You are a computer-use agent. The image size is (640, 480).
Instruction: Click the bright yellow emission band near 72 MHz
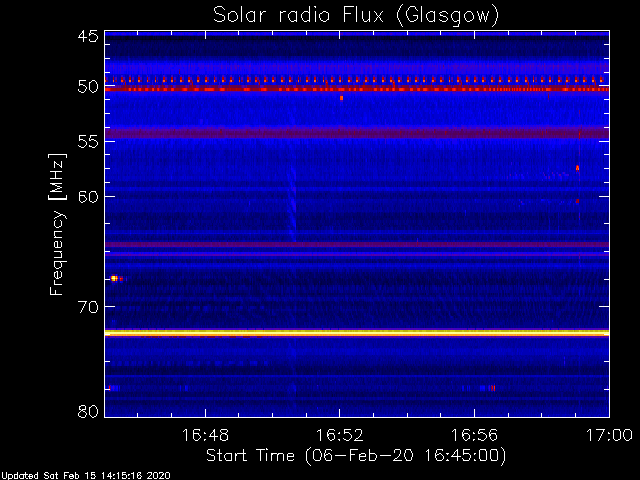[357, 333]
